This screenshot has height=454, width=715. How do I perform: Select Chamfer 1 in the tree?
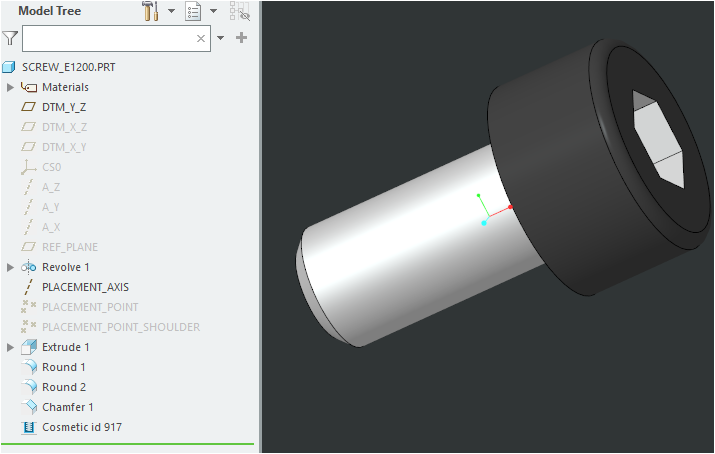click(67, 407)
